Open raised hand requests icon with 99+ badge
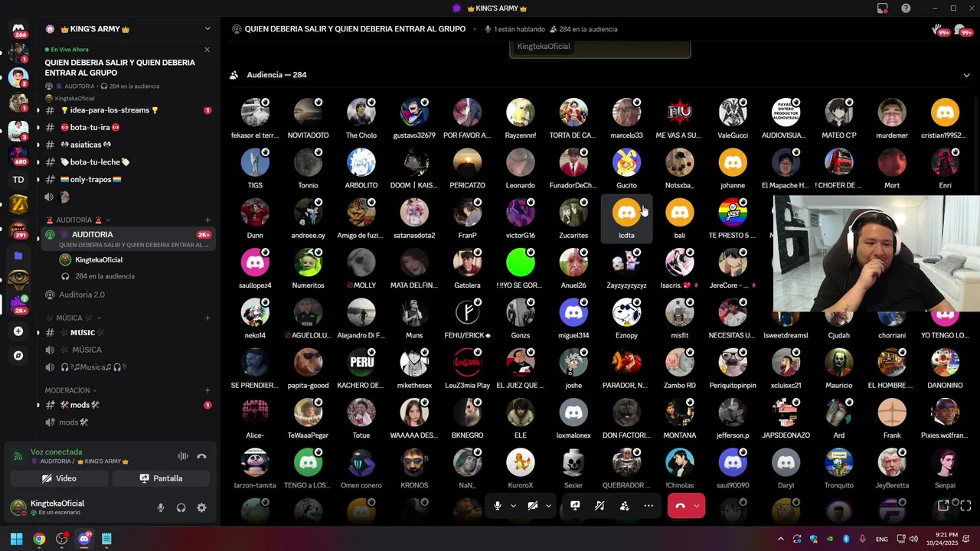 tap(939, 30)
